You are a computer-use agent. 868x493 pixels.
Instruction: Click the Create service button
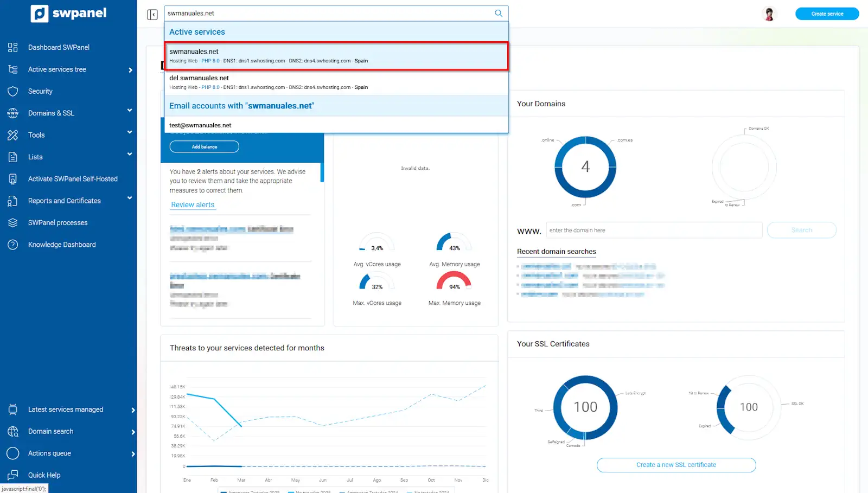click(x=827, y=14)
